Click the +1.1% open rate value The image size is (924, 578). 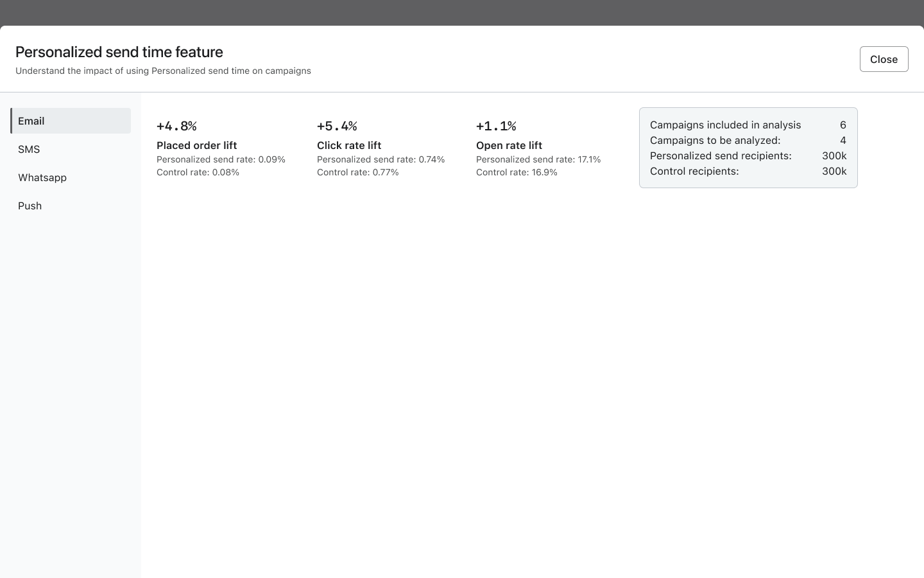click(x=496, y=126)
